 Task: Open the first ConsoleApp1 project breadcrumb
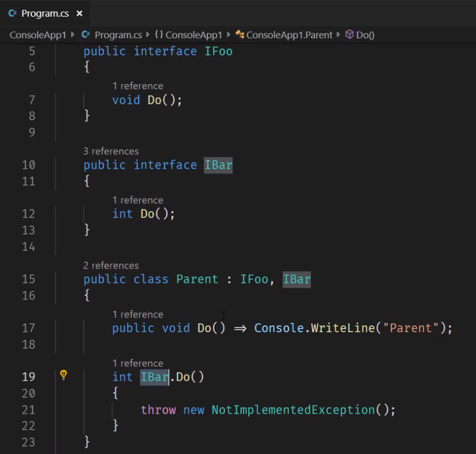[x=38, y=35]
